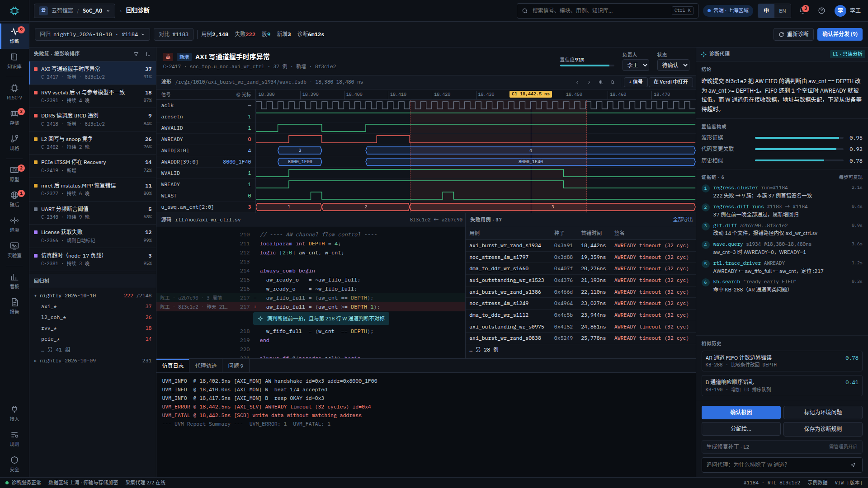This screenshot has height=488, width=868.
Task: Change cluster list sort order
Action: tap(148, 54)
